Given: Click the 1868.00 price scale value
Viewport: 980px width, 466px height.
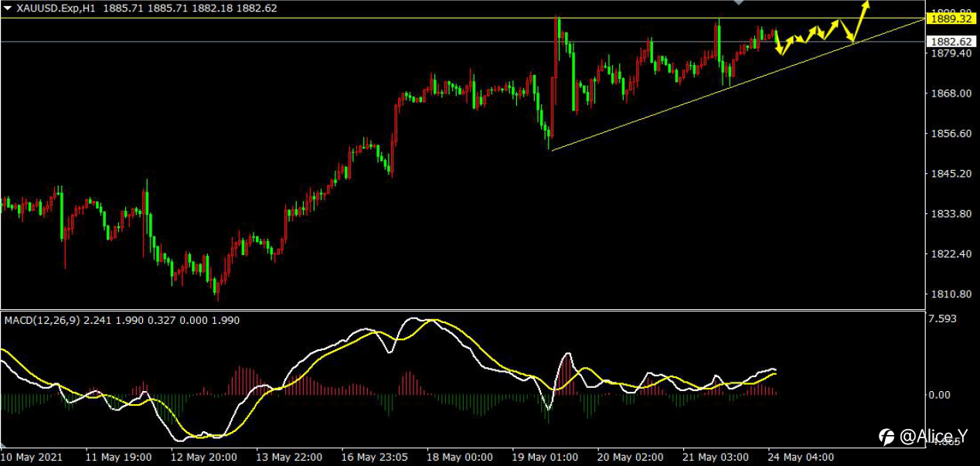Looking at the screenshot, I should (951, 94).
